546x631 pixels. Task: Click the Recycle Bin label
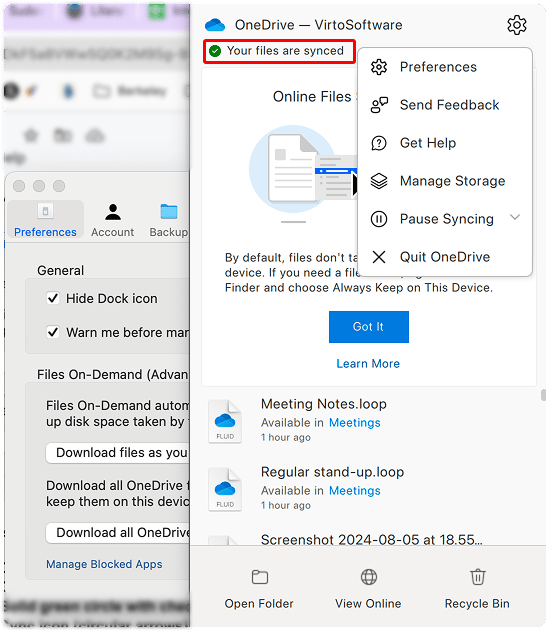[477, 604]
